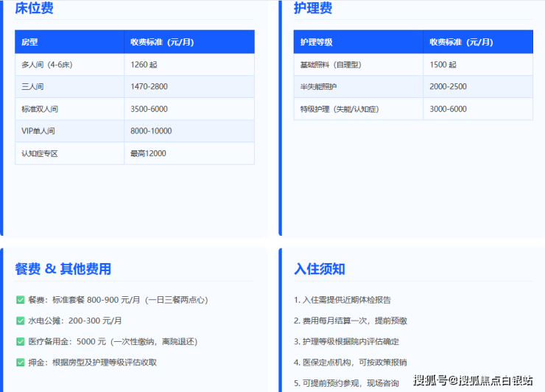Select the 标准双人间 row label
This screenshot has width=545, height=392.
pyautogui.click(x=69, y=109)
